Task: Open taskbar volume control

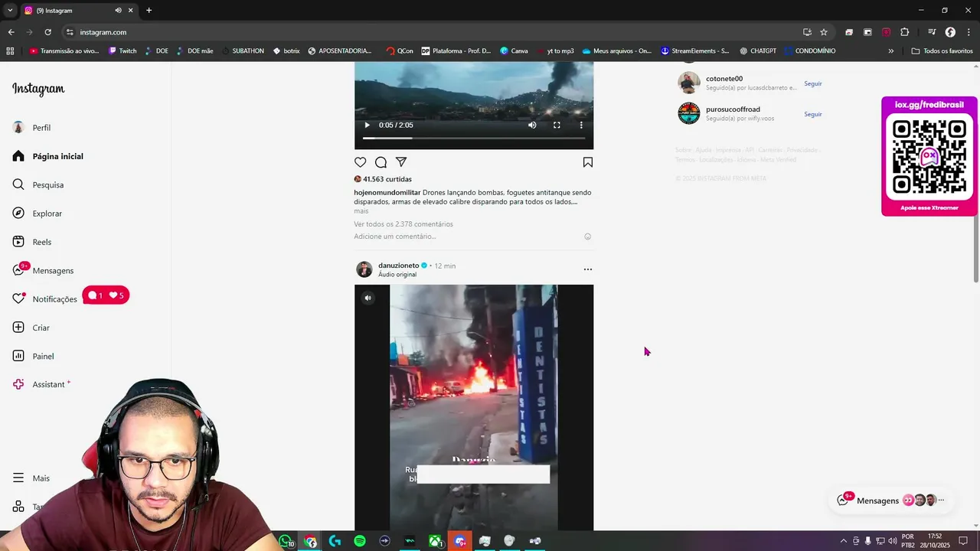Action: coord(892,541)
